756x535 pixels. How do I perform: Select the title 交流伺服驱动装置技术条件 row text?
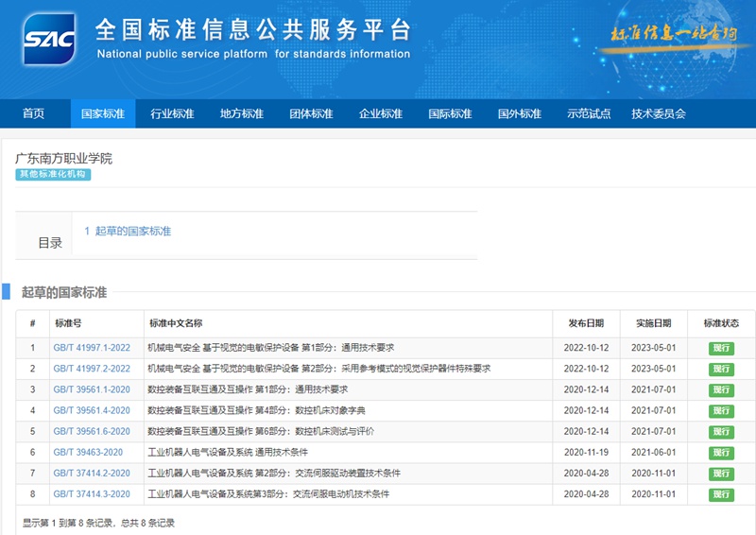[274, 474]
